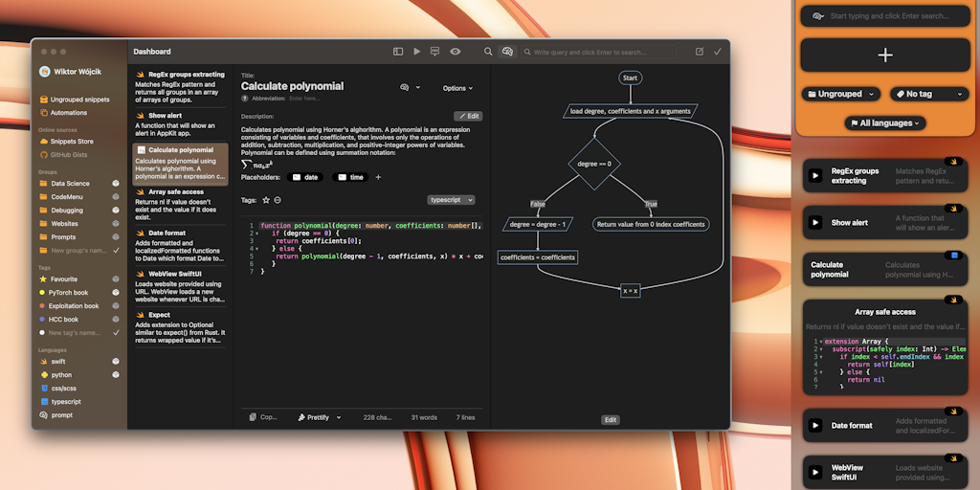Click the AI brain icon beside search field
Viewport: 980px width, 490px height.
pos(507,52)
